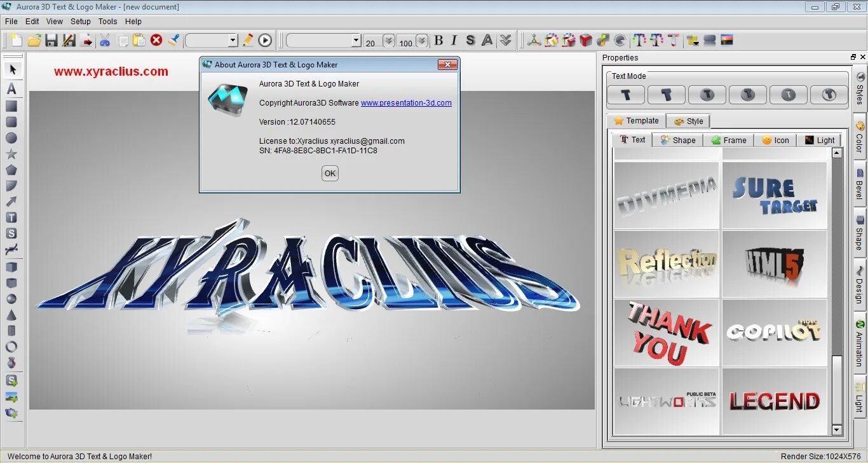Click the scissors cut icon
868x463 pixels.
(105, 41)
